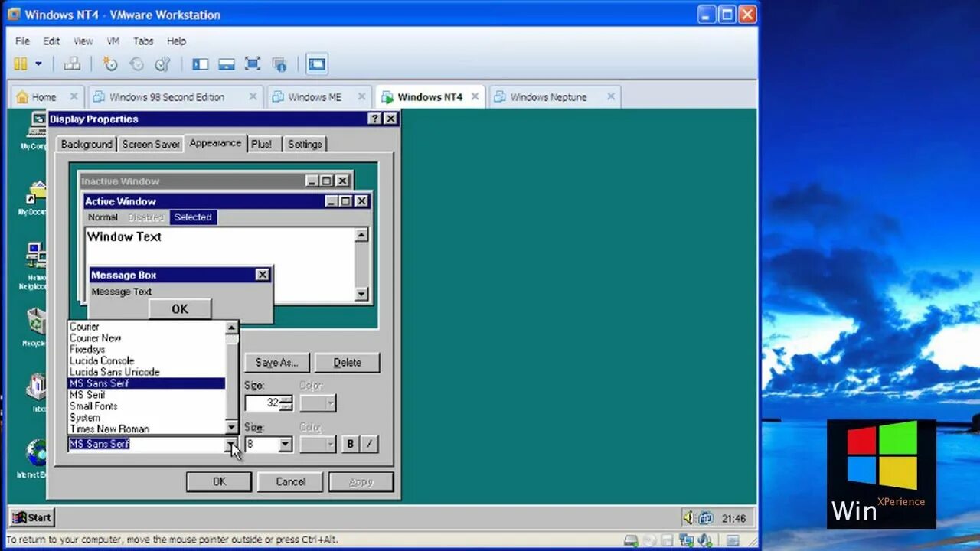The image size is (980, 551).
Task: Open the Screen Saver tab
Action: [x=151, y=144]
